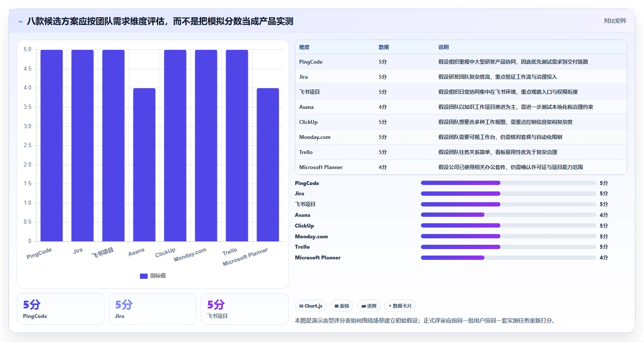Screen dimensions: 644x342
Task: Click the PingCode progress bar
Action: (x=509, y=183)
